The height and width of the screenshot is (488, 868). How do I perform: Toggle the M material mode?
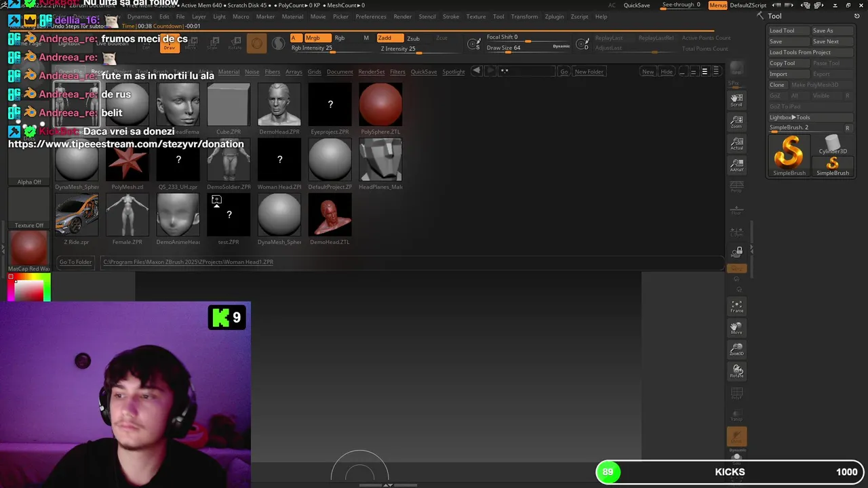366,38
